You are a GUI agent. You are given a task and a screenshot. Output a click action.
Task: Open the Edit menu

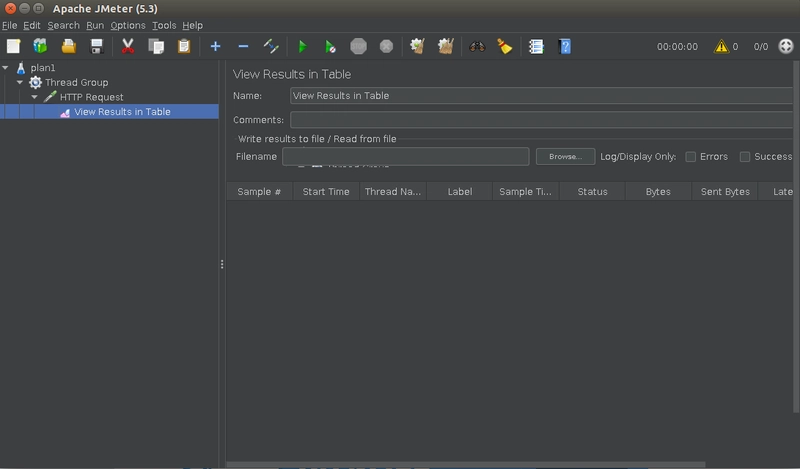tap(32, 25)
